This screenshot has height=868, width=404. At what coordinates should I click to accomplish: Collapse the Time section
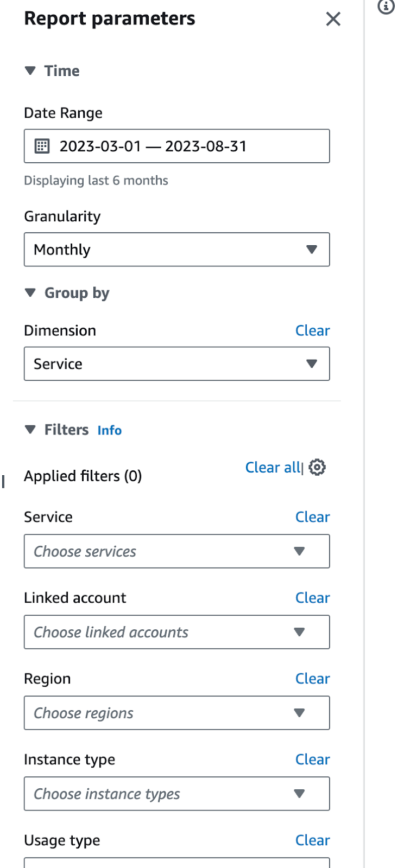[x=30, y=71]
